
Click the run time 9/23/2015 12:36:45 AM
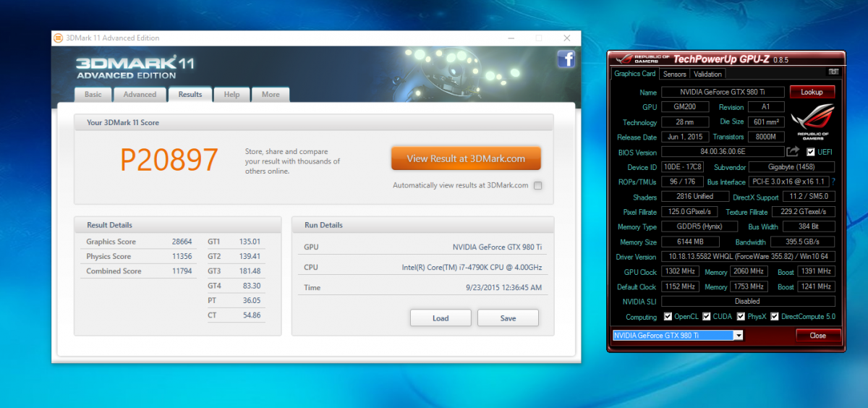(503, 288)
